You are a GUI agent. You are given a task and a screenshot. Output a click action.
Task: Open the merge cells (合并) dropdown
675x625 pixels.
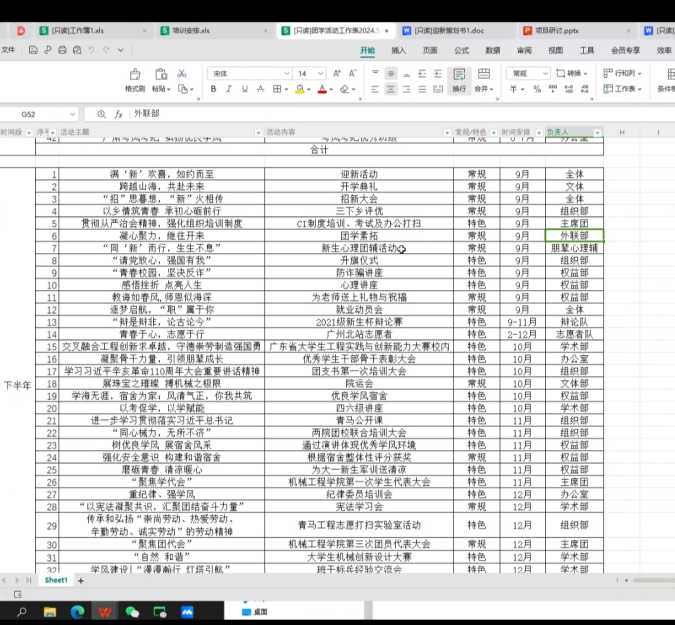(484, 89)
